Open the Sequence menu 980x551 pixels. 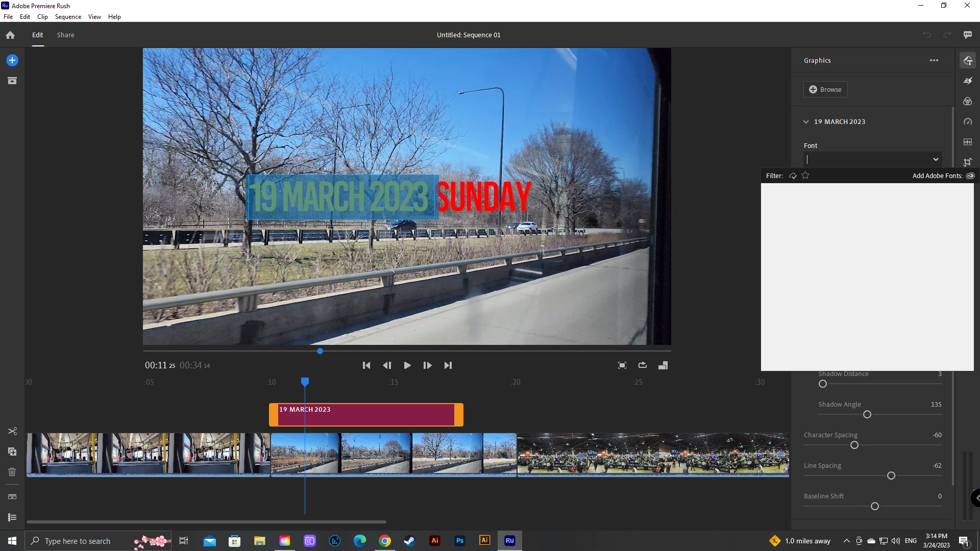(x=68, y=17)
